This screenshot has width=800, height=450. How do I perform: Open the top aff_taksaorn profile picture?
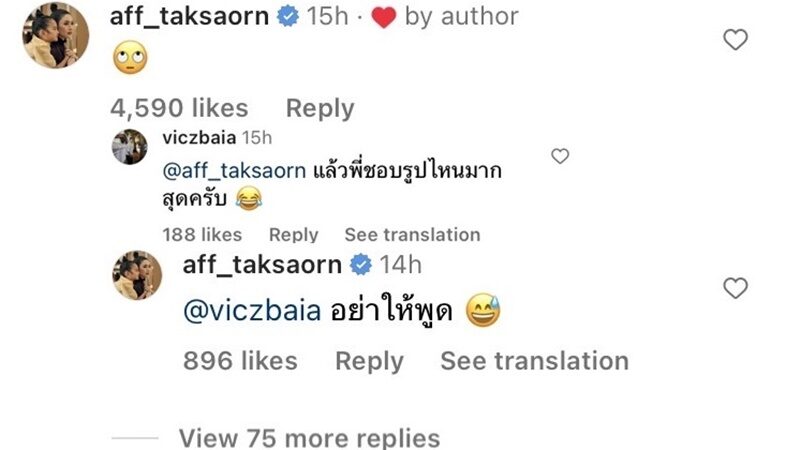click(x=56, y=35)
